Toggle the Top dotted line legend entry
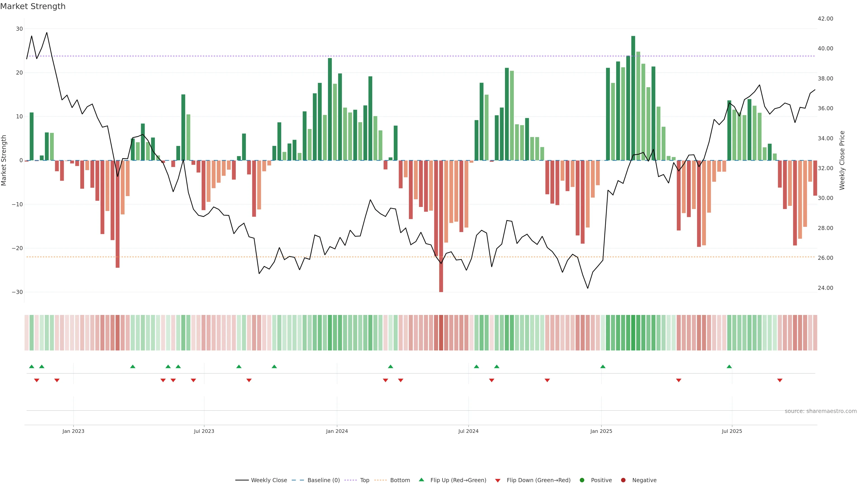The image size is (868, 488). click(x=364, y=480)
